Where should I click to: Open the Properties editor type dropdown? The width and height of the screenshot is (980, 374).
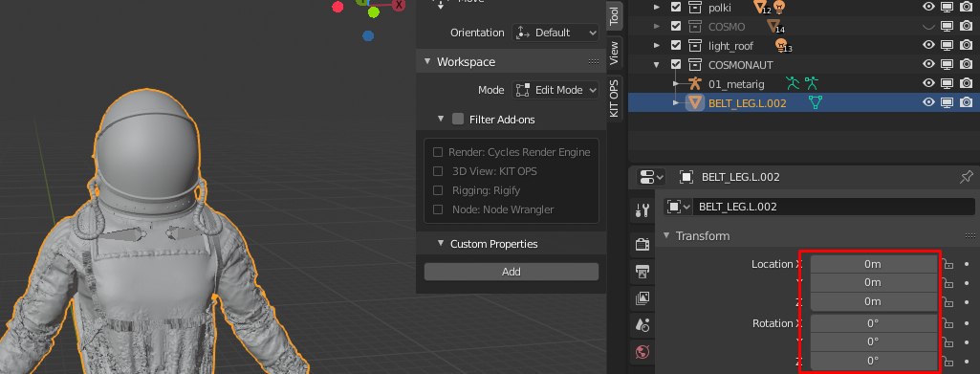coord(651,177)
